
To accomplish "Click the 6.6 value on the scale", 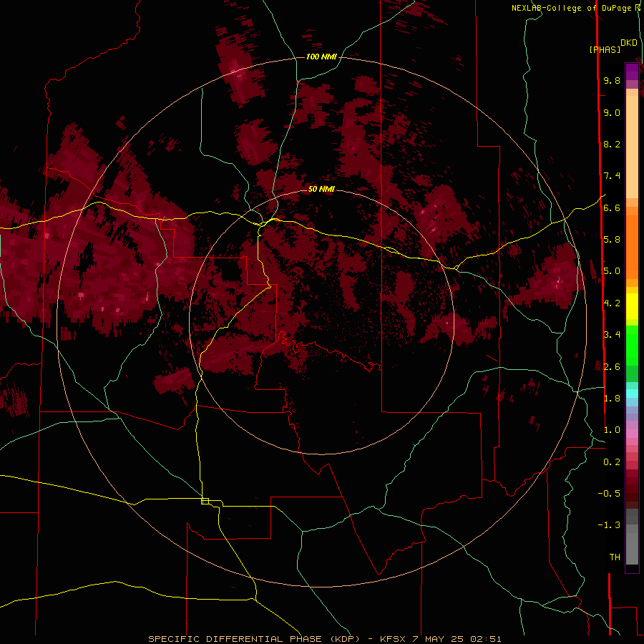I will [612, 208].
